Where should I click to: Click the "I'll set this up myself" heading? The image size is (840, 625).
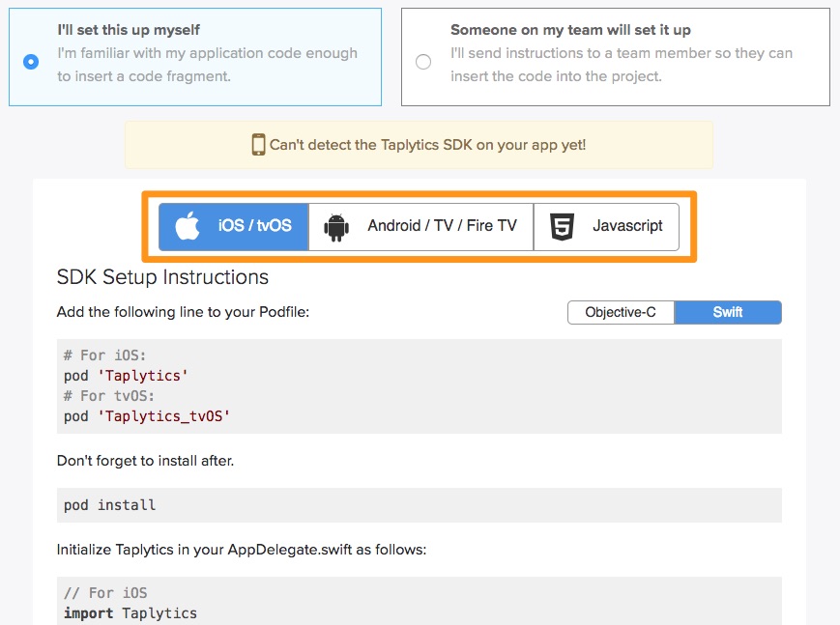129,30
